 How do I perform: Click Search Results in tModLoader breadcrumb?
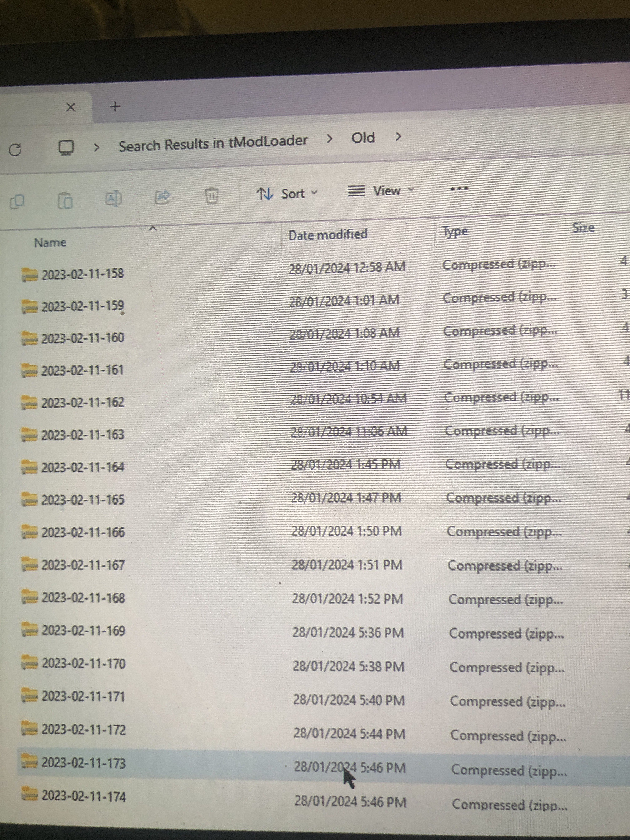point(213,144)
